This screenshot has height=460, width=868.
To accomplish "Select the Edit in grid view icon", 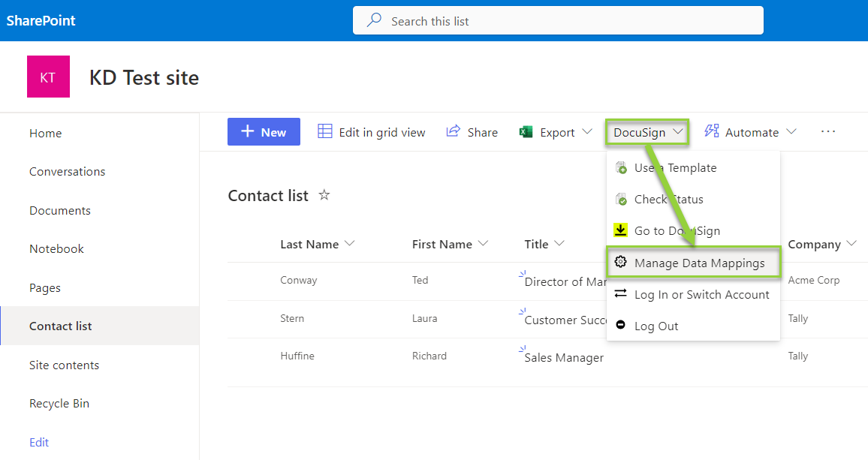I will pos(324,131).
